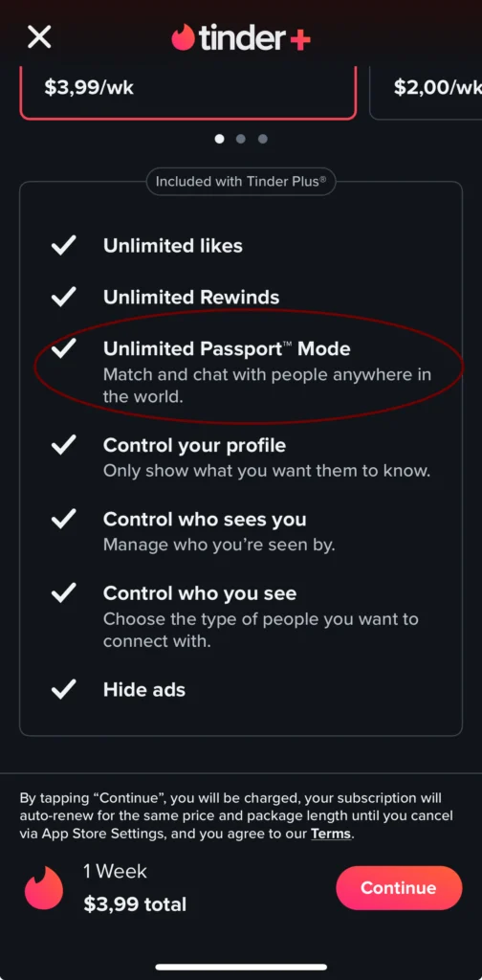This screenshot has width=482, height=980.
Task: Tap the Included with Tinder Plus label
Action: (241, 182)
